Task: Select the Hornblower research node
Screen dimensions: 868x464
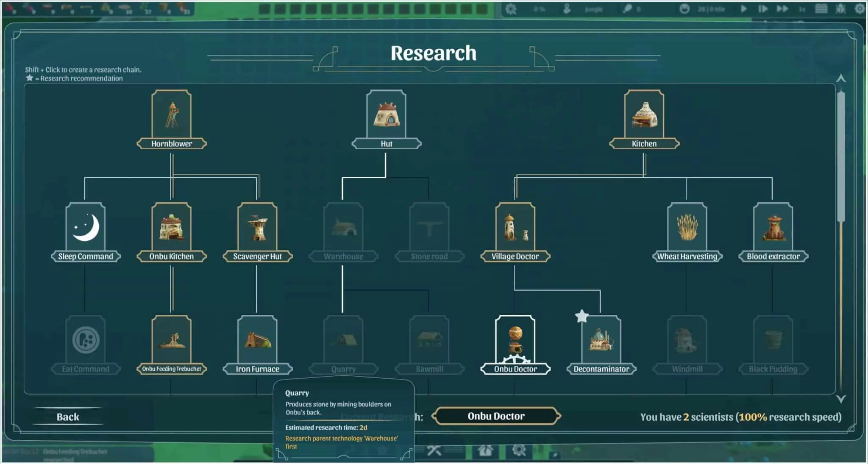Action: (x=172, y=120)
